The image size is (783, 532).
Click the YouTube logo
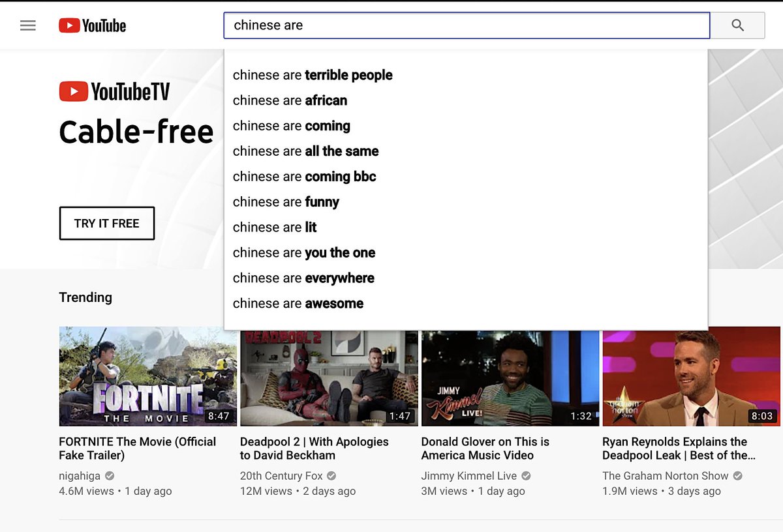click(x=92, y=25)
